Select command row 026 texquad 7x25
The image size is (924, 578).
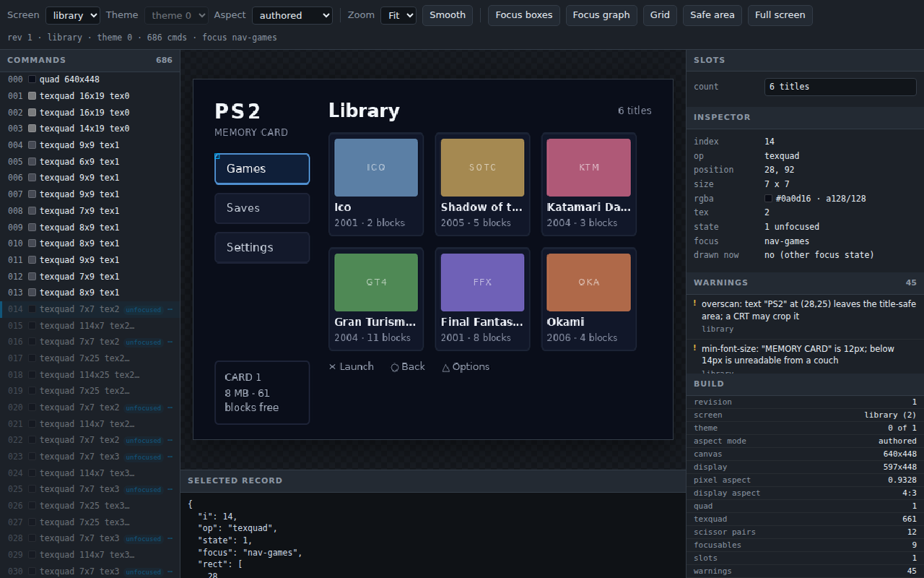(x=90, y=506)
